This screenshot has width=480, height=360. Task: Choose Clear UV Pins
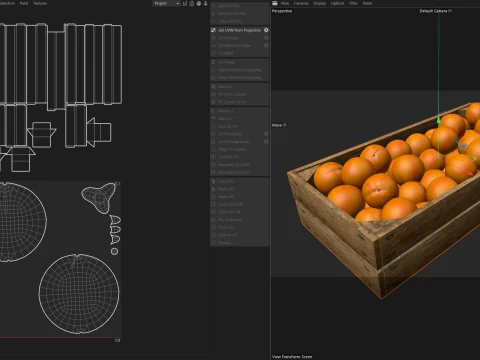240,21
